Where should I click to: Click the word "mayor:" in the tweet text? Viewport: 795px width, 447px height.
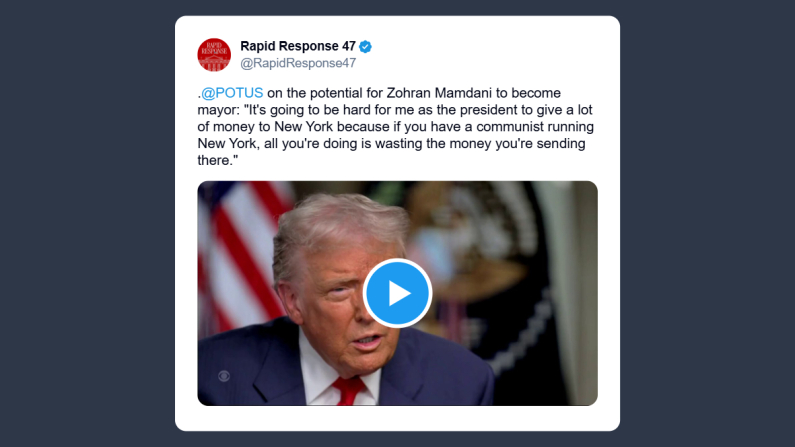click(x=219, y=110)
